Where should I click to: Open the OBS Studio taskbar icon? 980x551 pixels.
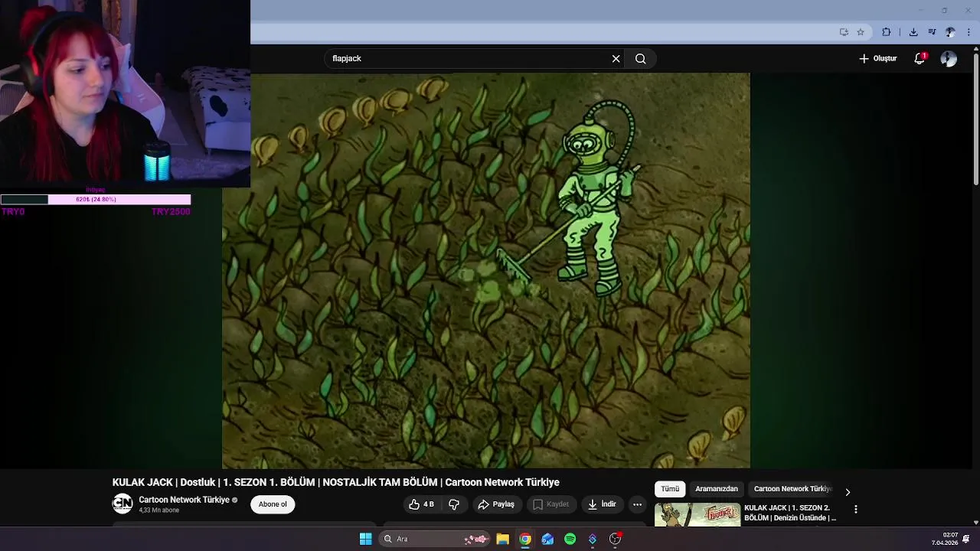615,539
